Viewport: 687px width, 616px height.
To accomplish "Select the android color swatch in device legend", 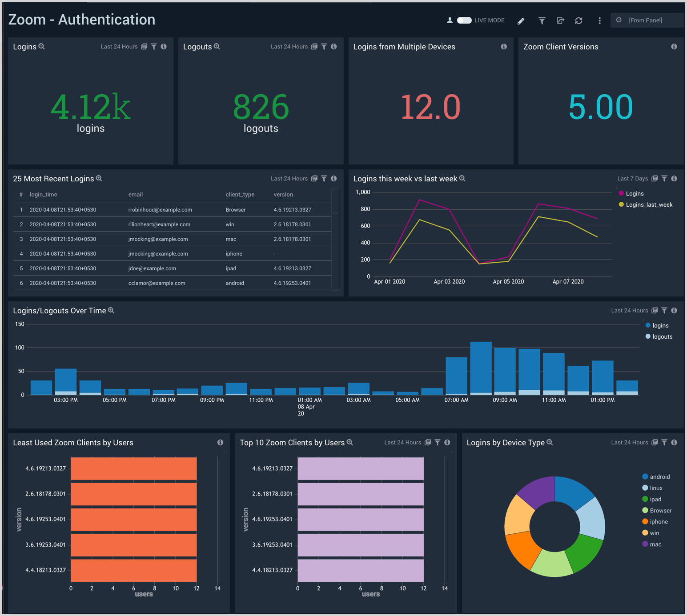I will (644, 476).
